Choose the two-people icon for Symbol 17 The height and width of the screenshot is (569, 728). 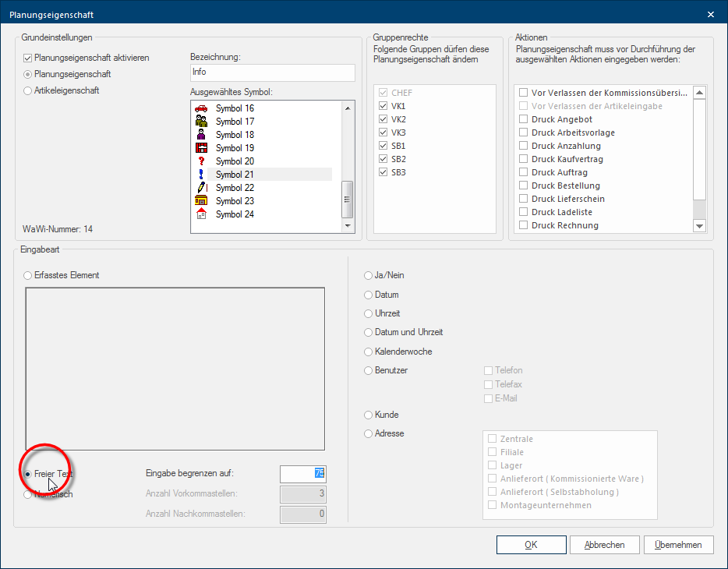pos(201,122)
